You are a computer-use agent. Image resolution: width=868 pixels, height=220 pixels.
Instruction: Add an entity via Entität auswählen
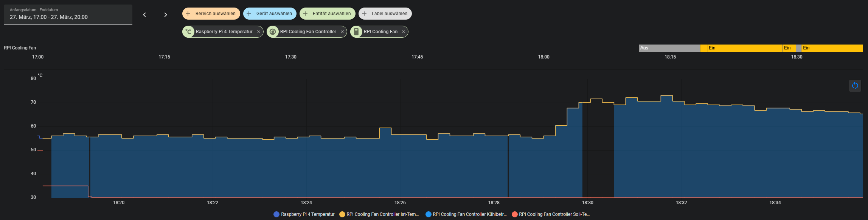(x=328, y=14)
